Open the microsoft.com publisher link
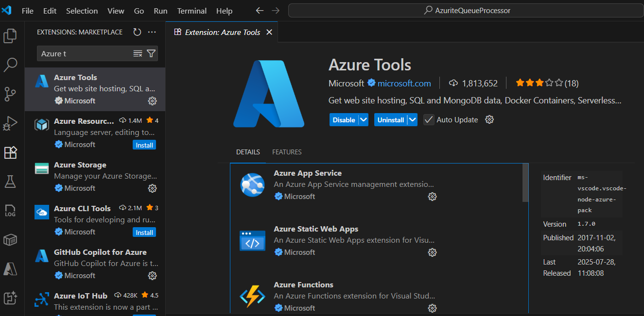Screen dimensions: 644x316 coord(404,83)
